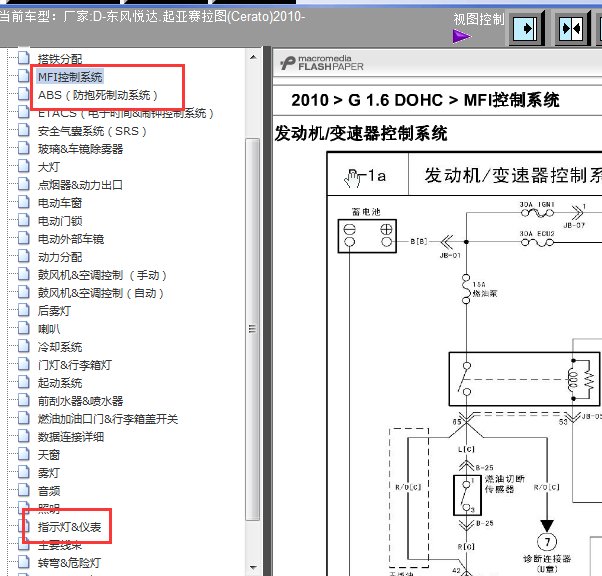602x576 pixels.
Task: Click the 蓄电池 battery symbol in diagram
Action: [367, 236]
